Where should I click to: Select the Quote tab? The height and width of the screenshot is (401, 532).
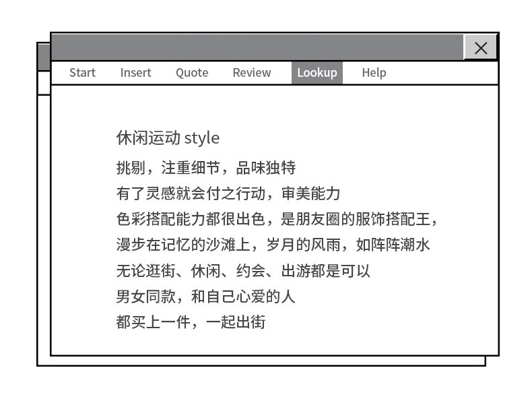(x=192, y=73)
